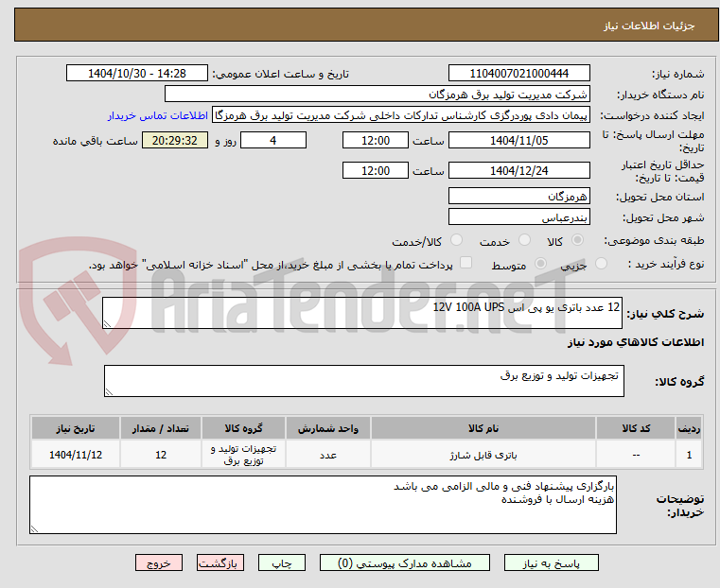720x588 pixels.
Task: Click the announcement date field 1404/10/30 - 14:28
Action: 137,74
